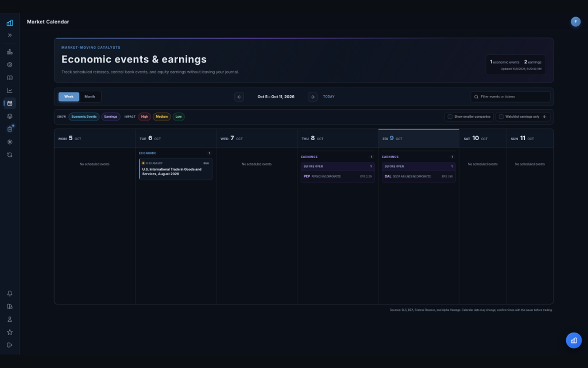588x368 pixels.
Task: Toggle Medium impact filter
Action: 162,117
